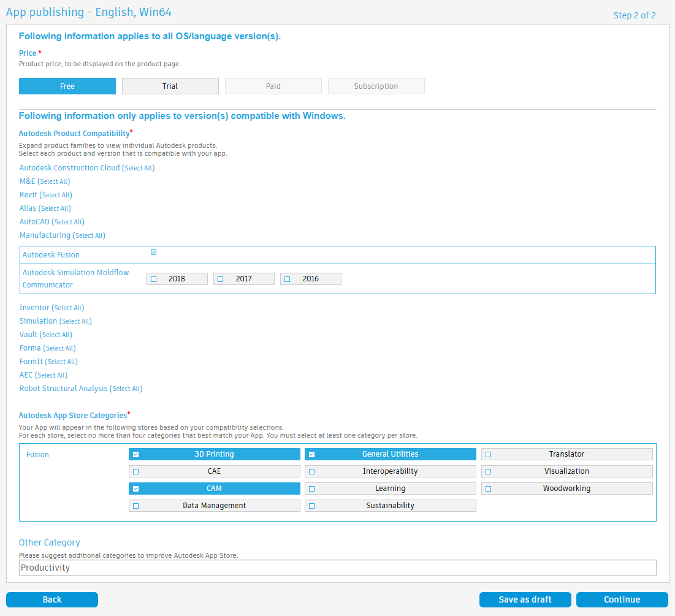Expand Robot Structural Analysis product family
The image size is (675, 616).
click(x=63, y=388)
